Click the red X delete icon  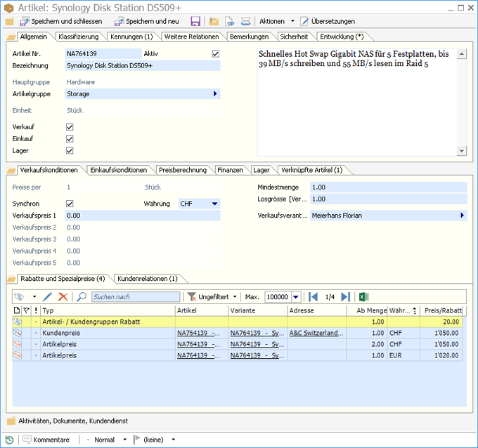(x=63, y=296)
